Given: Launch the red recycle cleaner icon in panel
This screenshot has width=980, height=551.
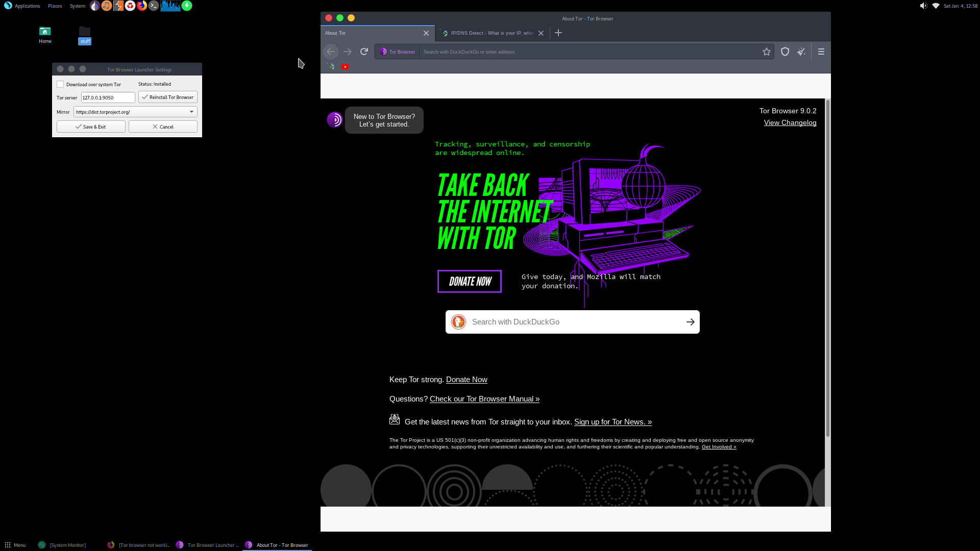Looking at the screenshot, I should click(130, 6).
